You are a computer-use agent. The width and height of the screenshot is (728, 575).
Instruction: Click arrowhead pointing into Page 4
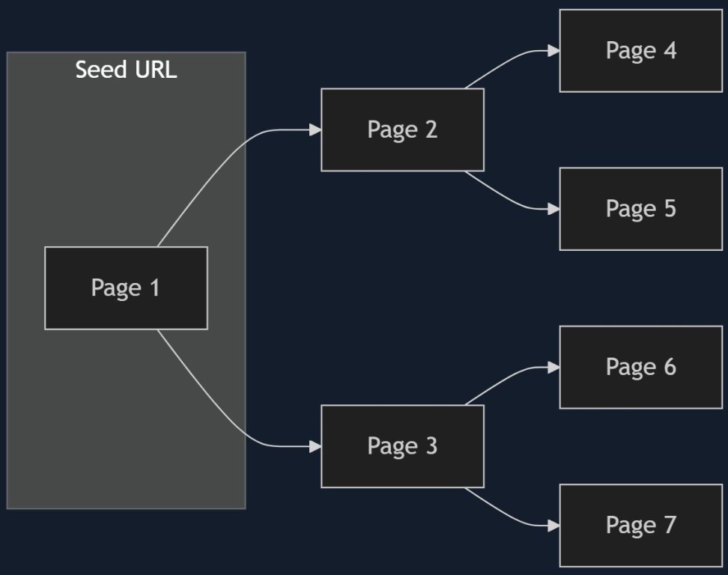pos(553,51)
